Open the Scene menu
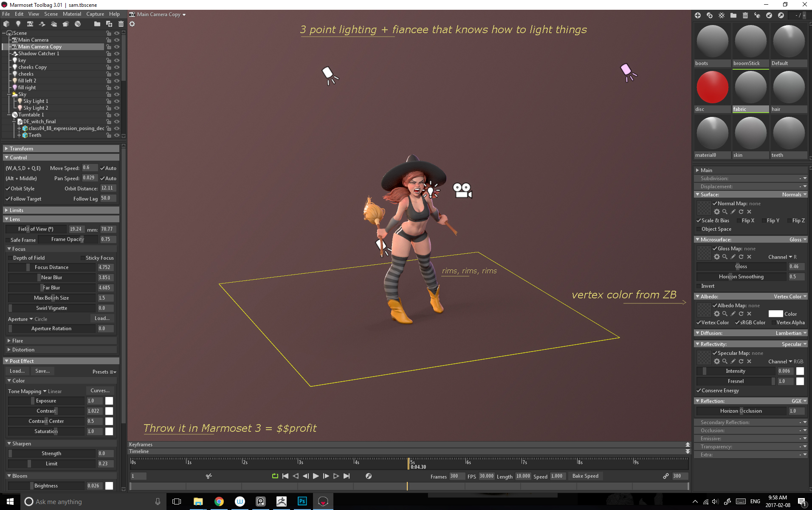 [51, 14]
